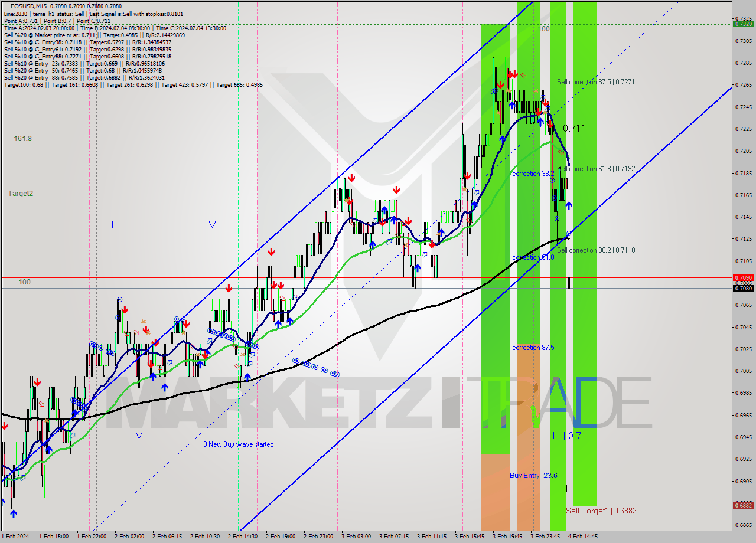Screen dimensions: 756x543
Task: Click the '2 Feb 02:00' time axis label
Action: pos(129,537)
